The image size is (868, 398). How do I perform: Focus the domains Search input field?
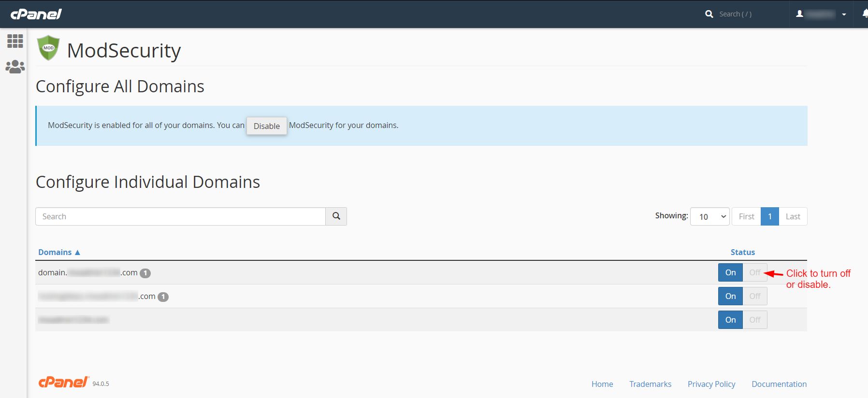point(180,216)
